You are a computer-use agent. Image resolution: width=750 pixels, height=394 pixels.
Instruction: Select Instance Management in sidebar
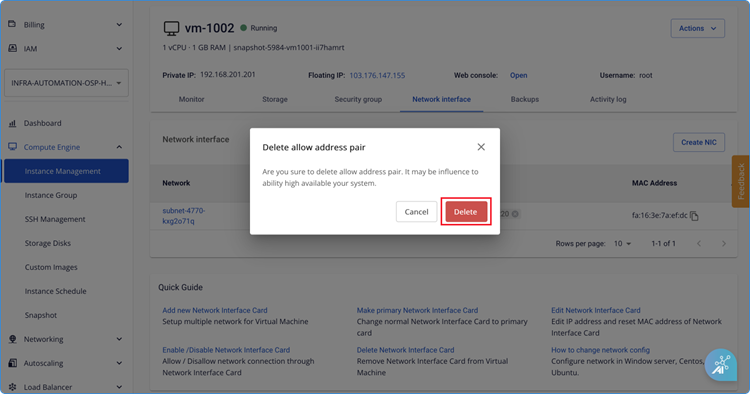[66, 171]
